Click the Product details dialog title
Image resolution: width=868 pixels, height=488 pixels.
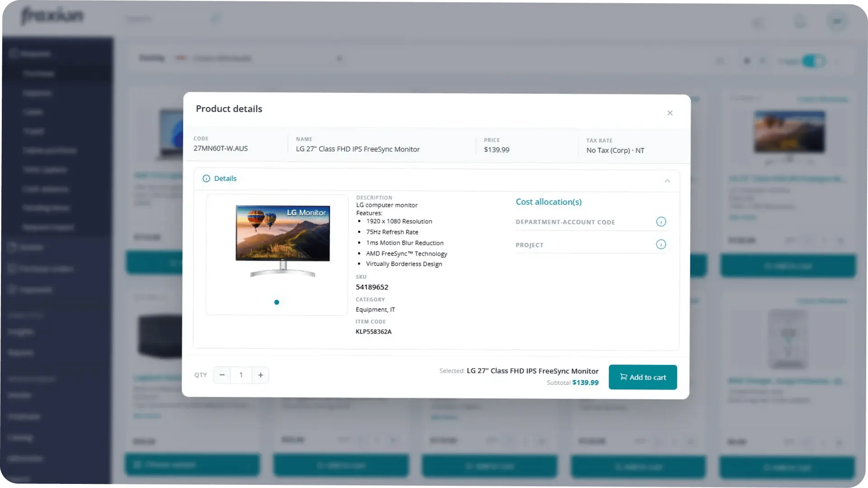pyautogui.click(x=229, y=109)
